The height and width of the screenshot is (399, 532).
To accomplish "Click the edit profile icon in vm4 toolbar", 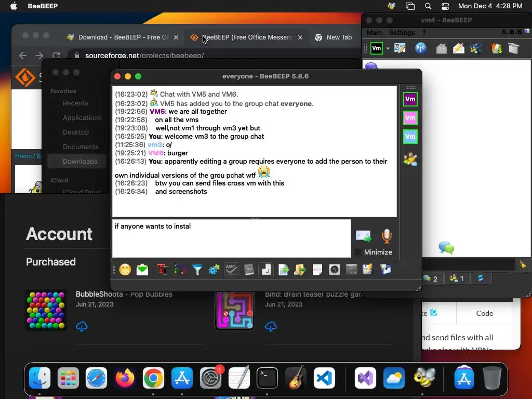I will tap(400, 48).
